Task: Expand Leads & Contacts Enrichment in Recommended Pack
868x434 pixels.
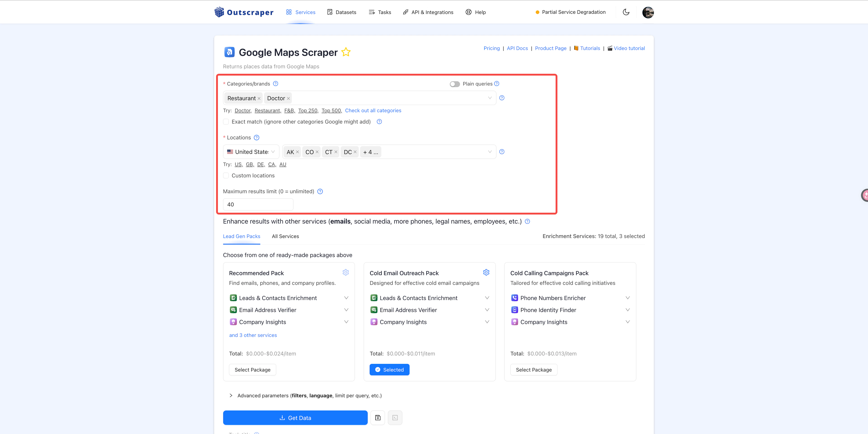Action: coord(346,298)
